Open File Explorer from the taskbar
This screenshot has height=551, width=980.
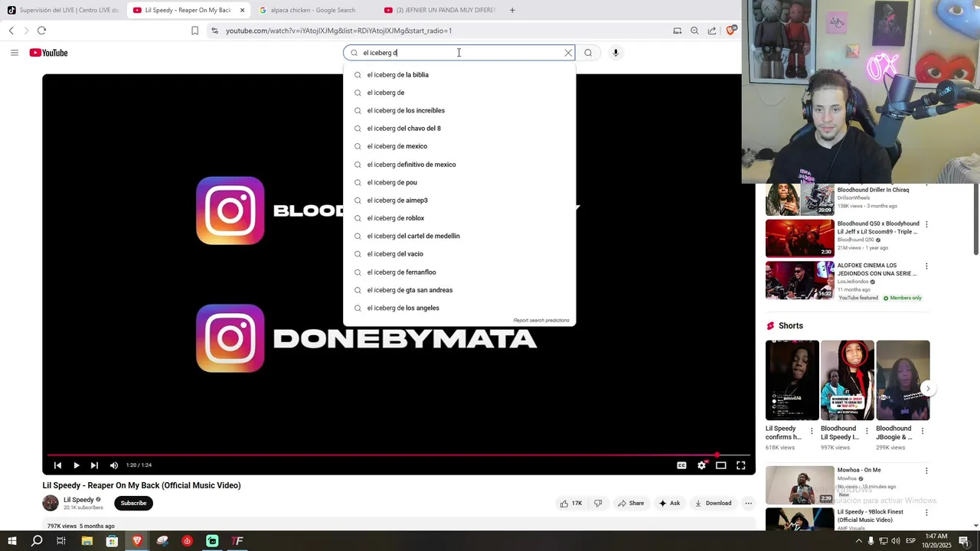click(x=87, y=541)
